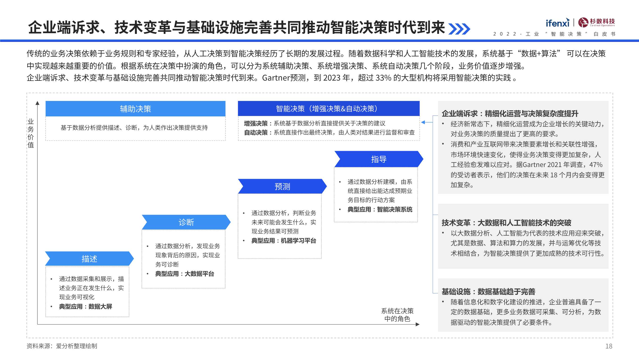Click the source note 资料来源：爱分析整理绘制
Viewport: 639px width, 364px height.
(x=62, y=346)
